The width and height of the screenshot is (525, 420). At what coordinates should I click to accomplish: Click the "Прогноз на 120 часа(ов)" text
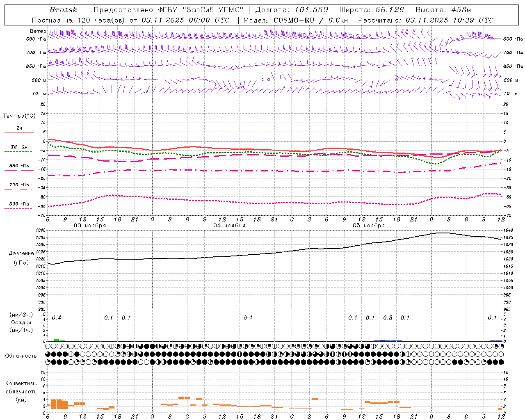click(x=79, y=20)
